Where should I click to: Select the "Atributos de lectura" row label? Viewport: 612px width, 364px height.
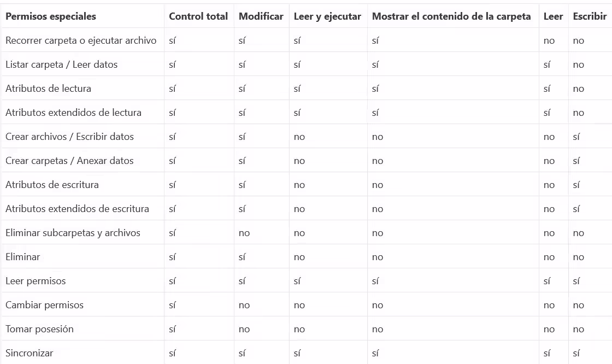(48, 89)
